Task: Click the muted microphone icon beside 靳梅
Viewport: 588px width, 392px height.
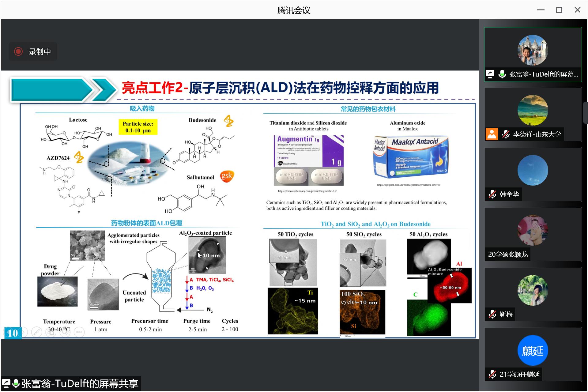Action: pos(492,314)
